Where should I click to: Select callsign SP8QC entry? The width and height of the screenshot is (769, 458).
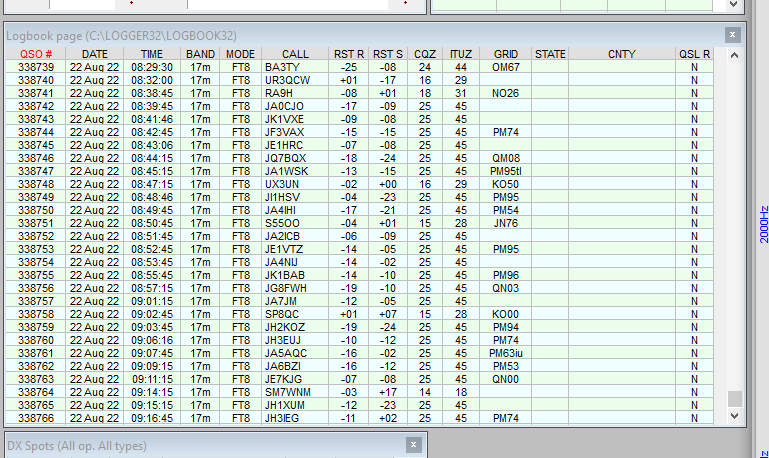pyautogui.click(x=295, y=314)
